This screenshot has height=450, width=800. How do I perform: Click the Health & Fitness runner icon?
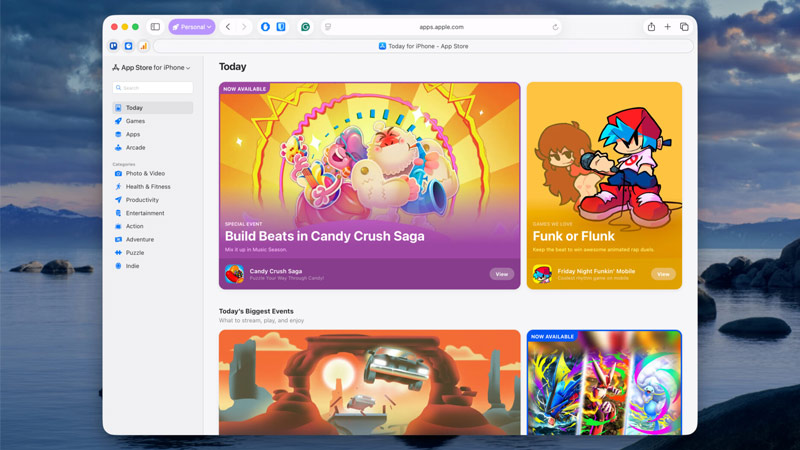(x=118, y=187)
